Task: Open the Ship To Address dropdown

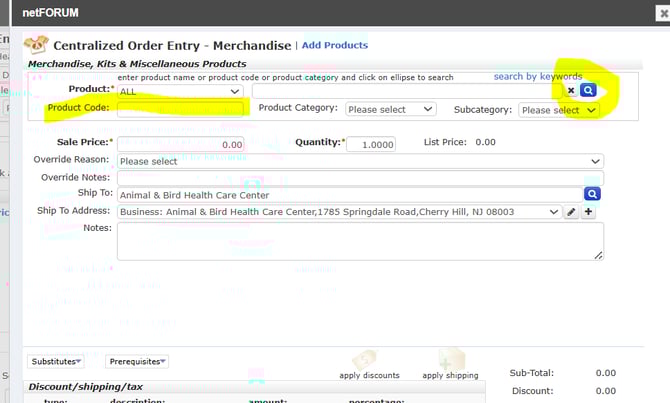Action: point(339,212)
